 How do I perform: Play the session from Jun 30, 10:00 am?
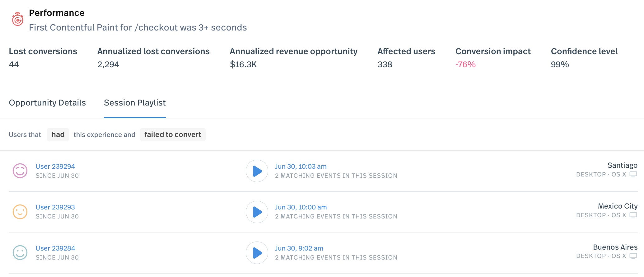(x=257, y=212)
